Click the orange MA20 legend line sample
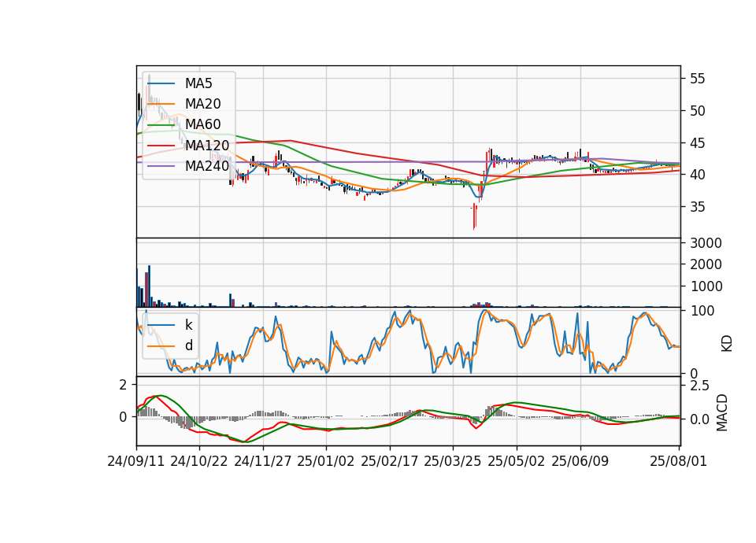The height and width of the screenshot is (543, 756). 161,104
